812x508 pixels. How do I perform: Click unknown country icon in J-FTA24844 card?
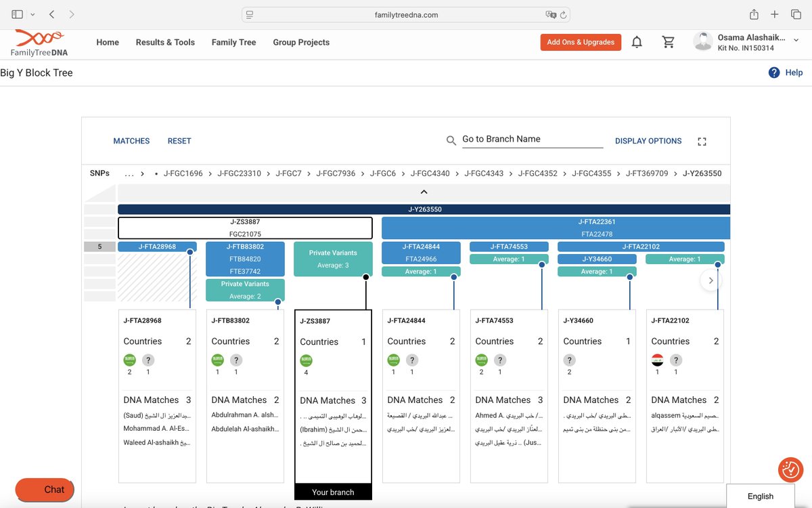(x=412, y=360)
